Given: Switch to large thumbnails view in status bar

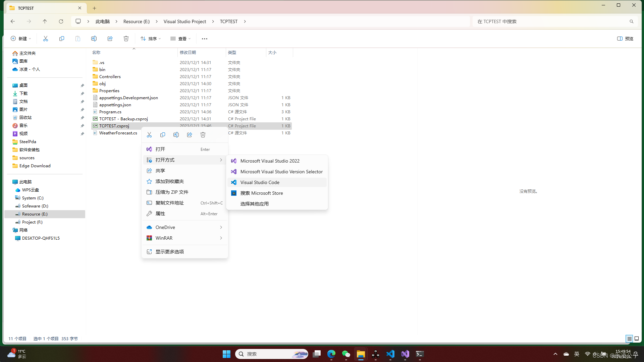Looking at the screenshot, I should click(x=637, y=339).
